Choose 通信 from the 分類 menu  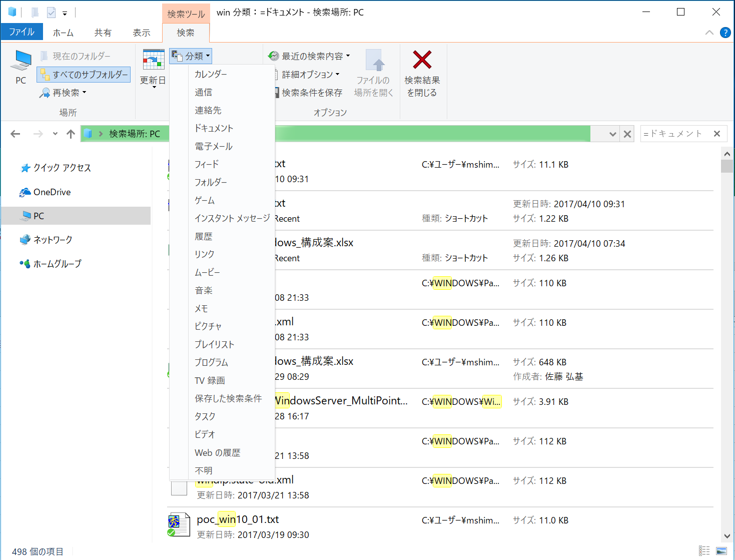click(x=222, y=92)
